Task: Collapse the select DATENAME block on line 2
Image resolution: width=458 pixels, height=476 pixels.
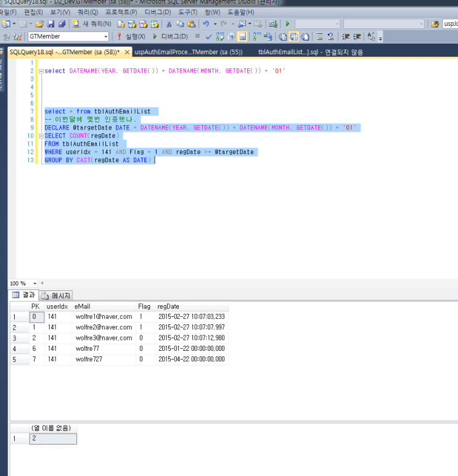Action: [x=41, y=71]
